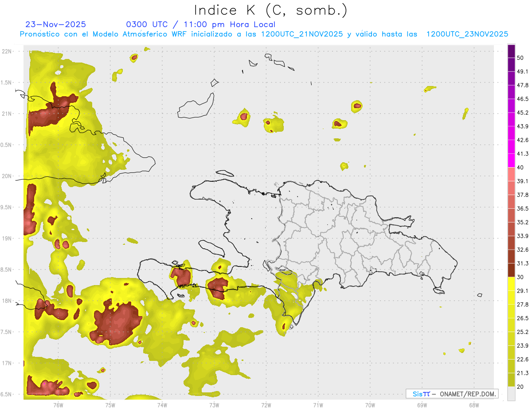Click the '0300 UTC / 11:00 pm Hora Local' text
532x411 pixels.
(x=200, y=24)
